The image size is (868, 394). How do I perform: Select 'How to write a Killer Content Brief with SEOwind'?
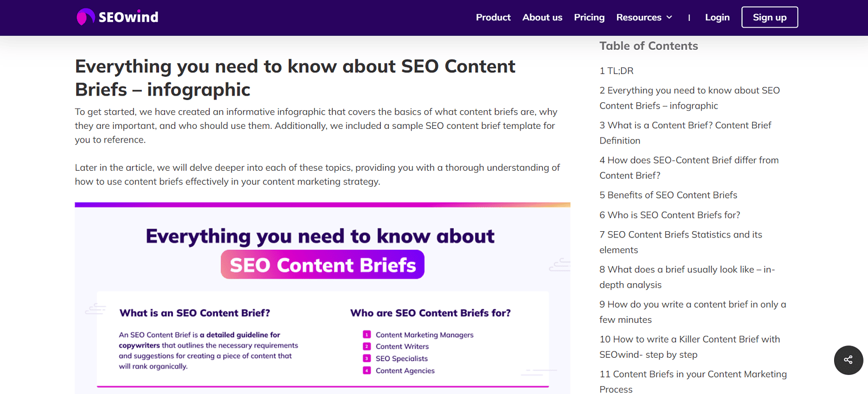[689, 346]
